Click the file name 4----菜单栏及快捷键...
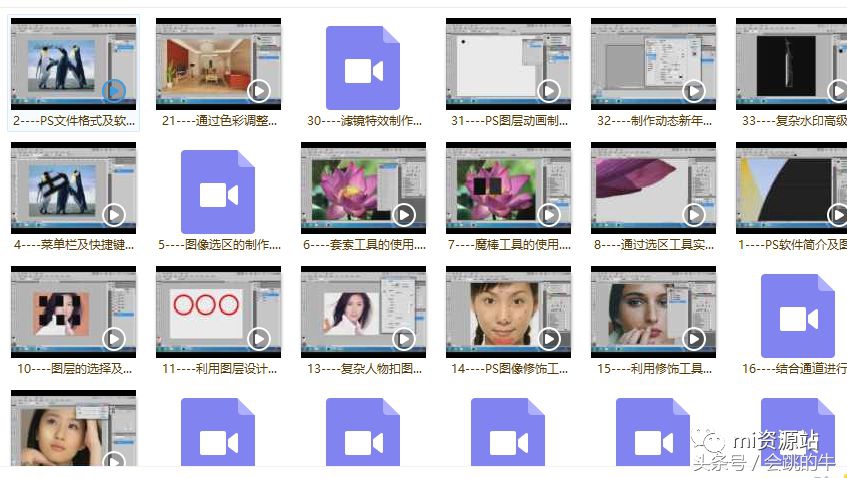847x478 pixels. tap(74, 245)
